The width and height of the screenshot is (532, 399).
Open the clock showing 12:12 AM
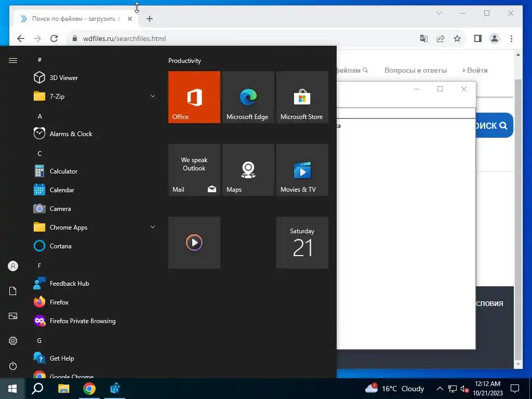point(487,389)
